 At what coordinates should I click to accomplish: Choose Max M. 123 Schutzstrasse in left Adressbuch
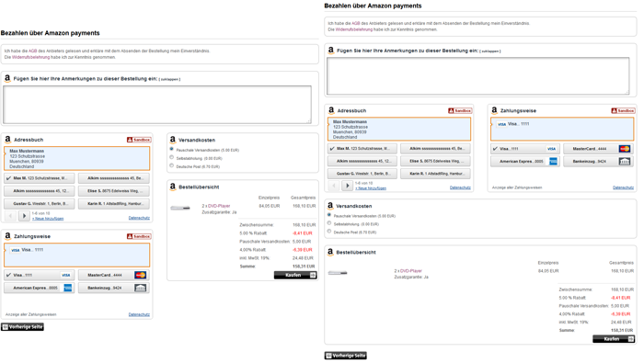click(x=40, y=178)
